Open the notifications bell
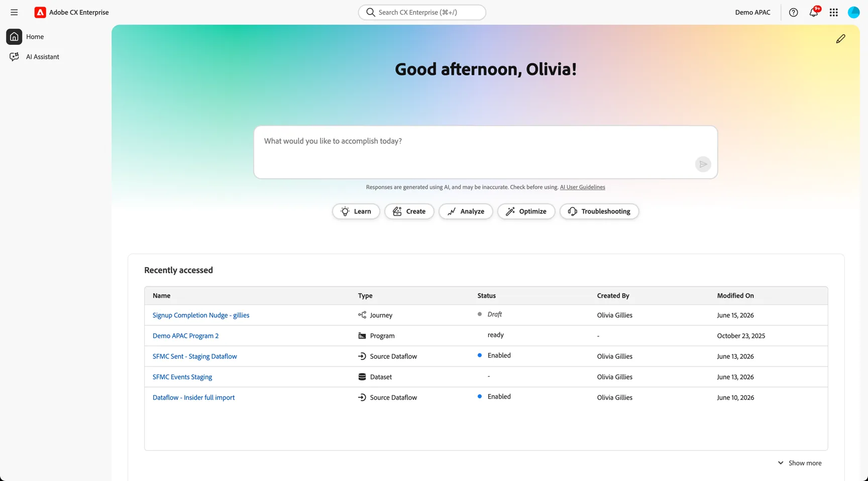The height and width of the screenshot is (481, 868). pos(813,12)
